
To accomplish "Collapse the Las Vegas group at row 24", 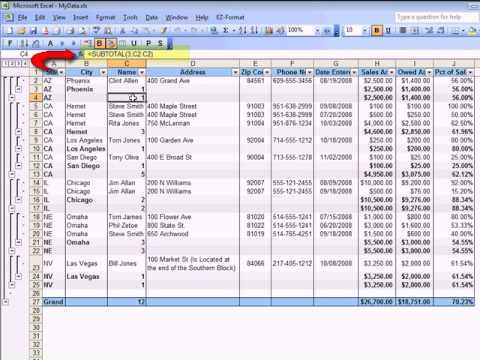I will click(19, 276).
